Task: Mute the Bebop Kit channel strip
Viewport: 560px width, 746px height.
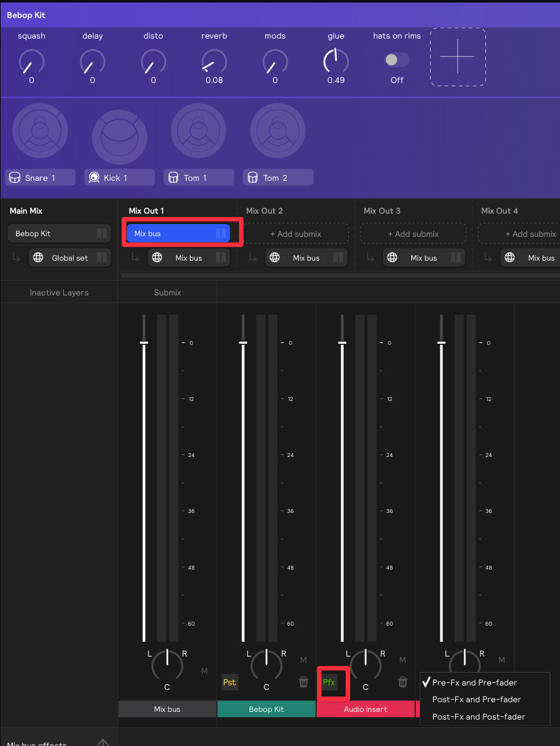Action: tap(304, 660)
